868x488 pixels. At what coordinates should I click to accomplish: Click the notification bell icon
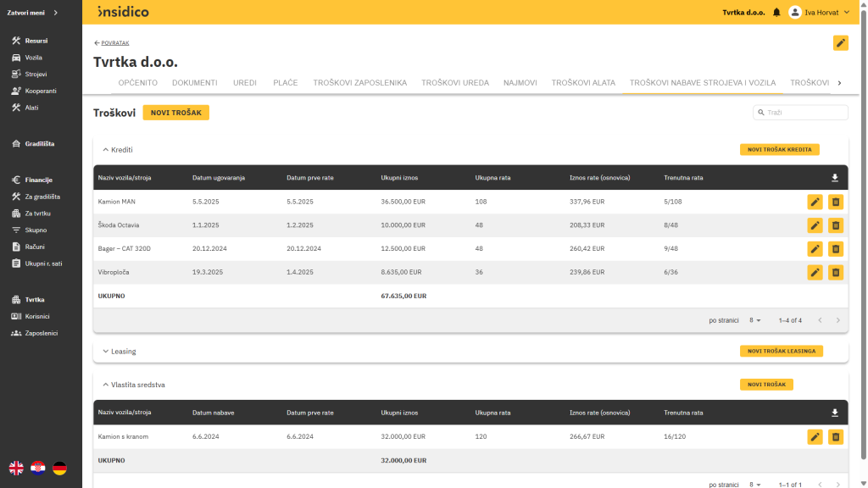pos(776,12)
